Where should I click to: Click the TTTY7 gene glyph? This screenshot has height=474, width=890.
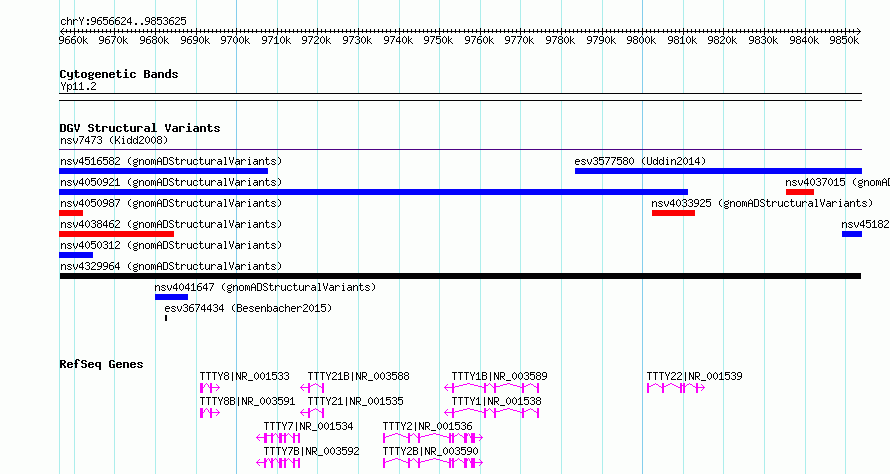click(278, 438)
